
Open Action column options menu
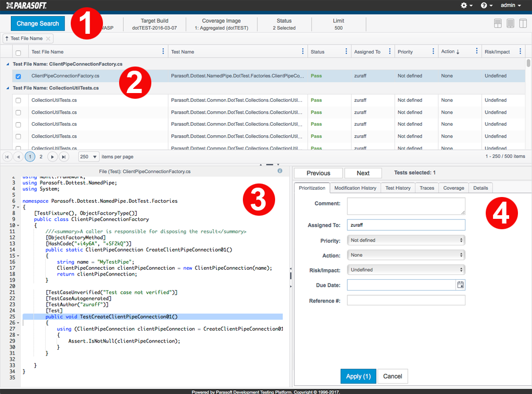click(477, 51)
